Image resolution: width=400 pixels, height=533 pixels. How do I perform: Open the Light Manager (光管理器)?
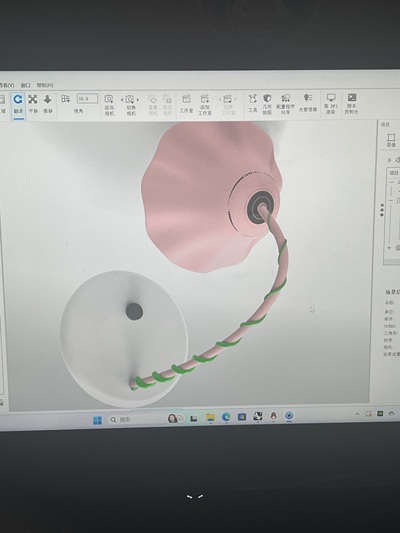[308, 103]
